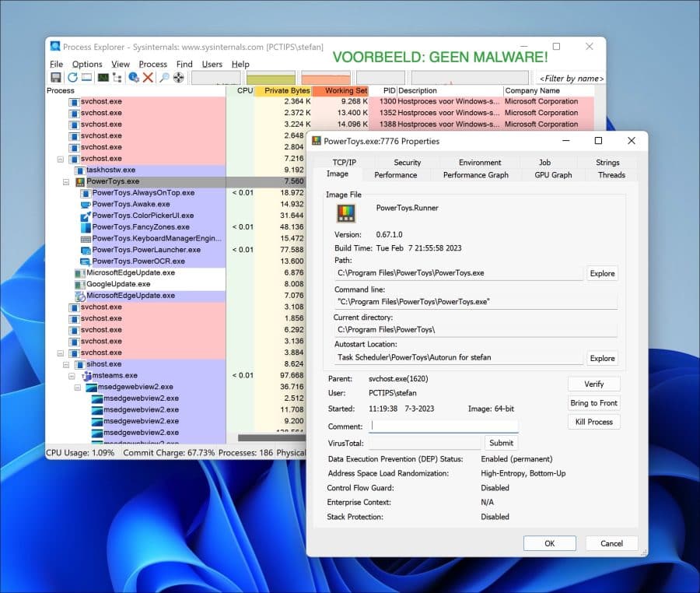Viewport: 700px width, 593px height.
Task: Click the PowerToys.PowerOCR.exe icon
Action: [86, 261]
